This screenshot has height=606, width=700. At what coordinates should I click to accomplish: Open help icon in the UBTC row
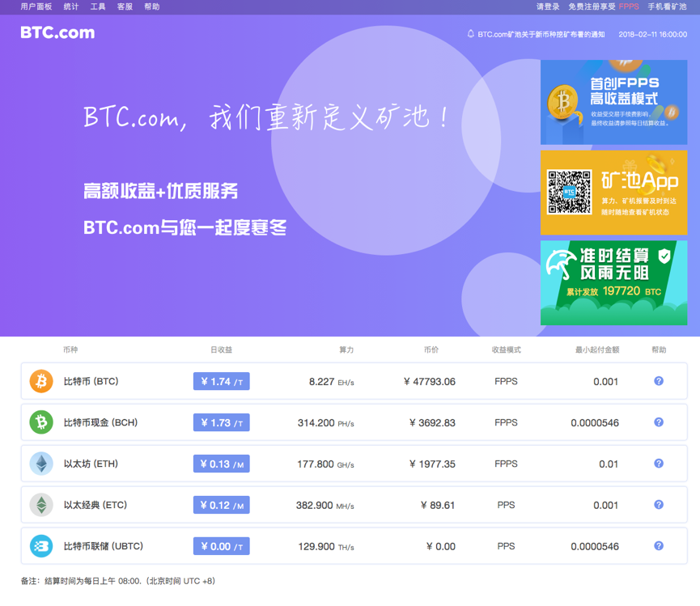(x=659, y=545)
